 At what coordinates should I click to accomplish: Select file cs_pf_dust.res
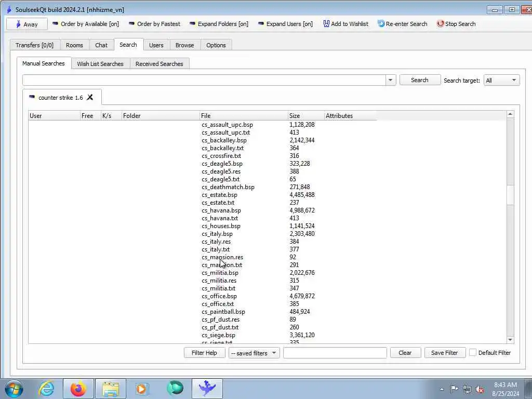click(x=220, y=320)
